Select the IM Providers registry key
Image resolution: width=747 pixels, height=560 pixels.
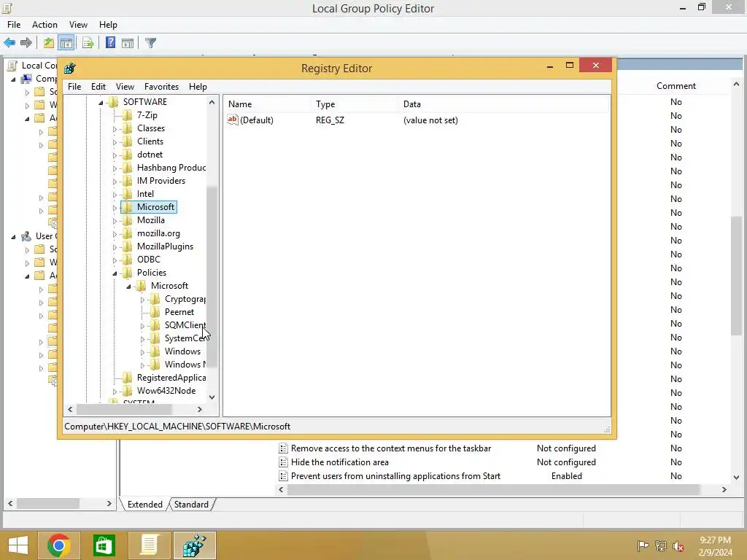161,181
